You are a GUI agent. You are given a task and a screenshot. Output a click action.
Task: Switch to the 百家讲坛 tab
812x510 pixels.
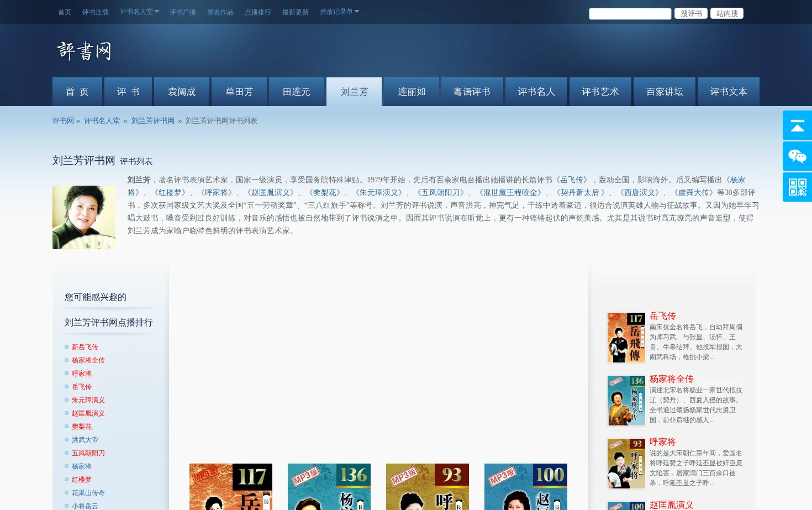(665, 92)
